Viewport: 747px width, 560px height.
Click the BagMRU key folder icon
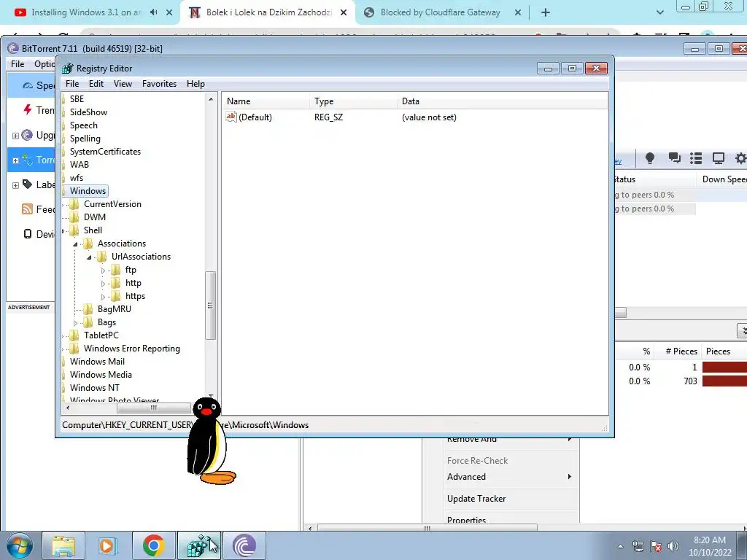click(x=88, y=309)
